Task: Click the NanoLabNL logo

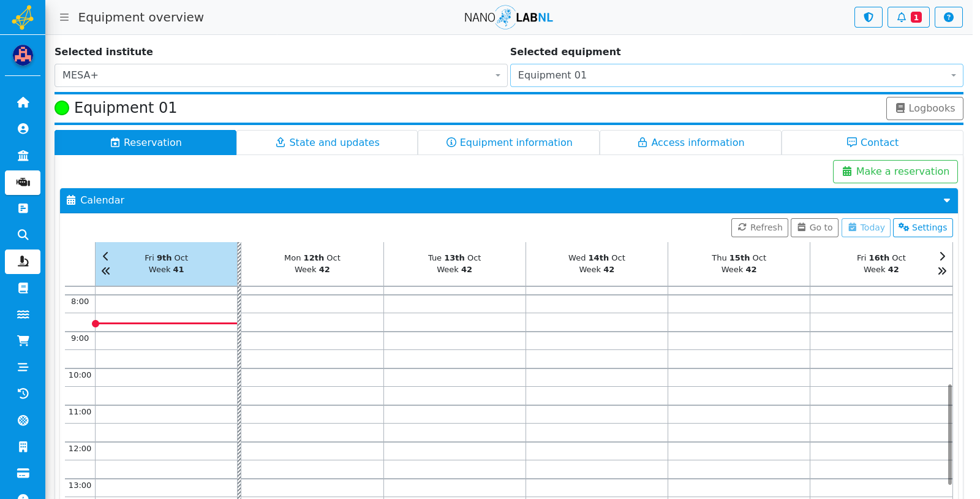Action: pos(508,17)
